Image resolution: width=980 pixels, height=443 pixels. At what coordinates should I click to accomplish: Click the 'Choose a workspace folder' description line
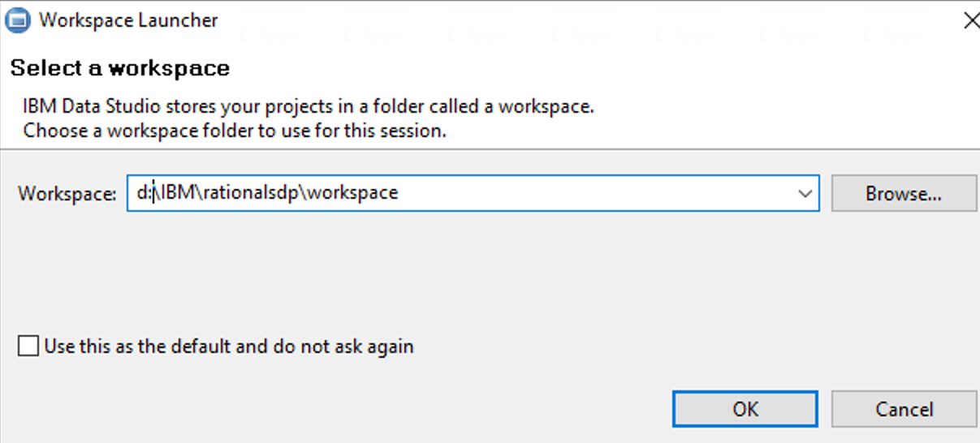[x=235, y=130]
